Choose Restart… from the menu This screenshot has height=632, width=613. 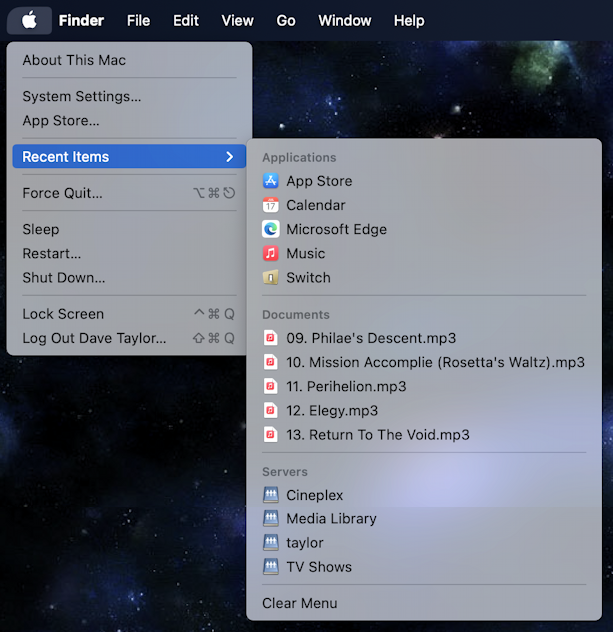click(129, 254)
